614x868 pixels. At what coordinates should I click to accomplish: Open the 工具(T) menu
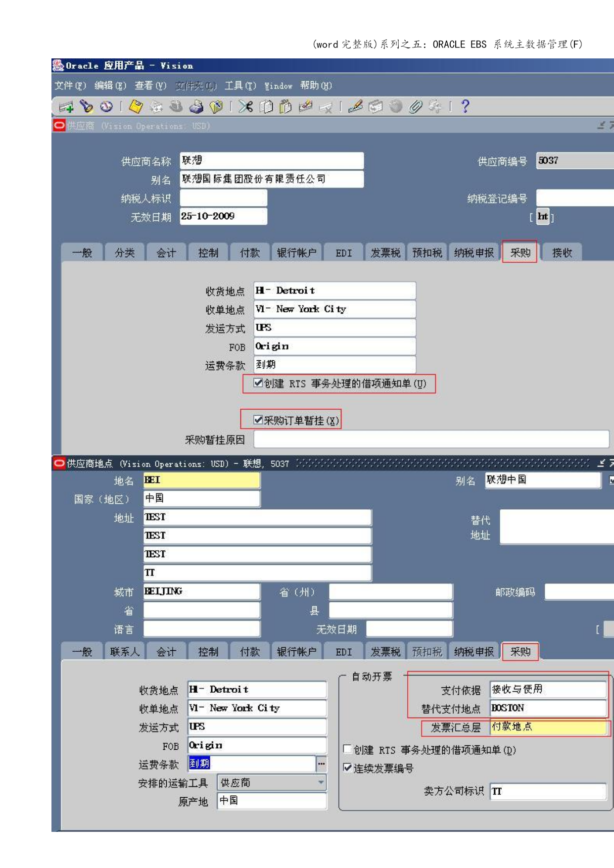coord(240,86)
